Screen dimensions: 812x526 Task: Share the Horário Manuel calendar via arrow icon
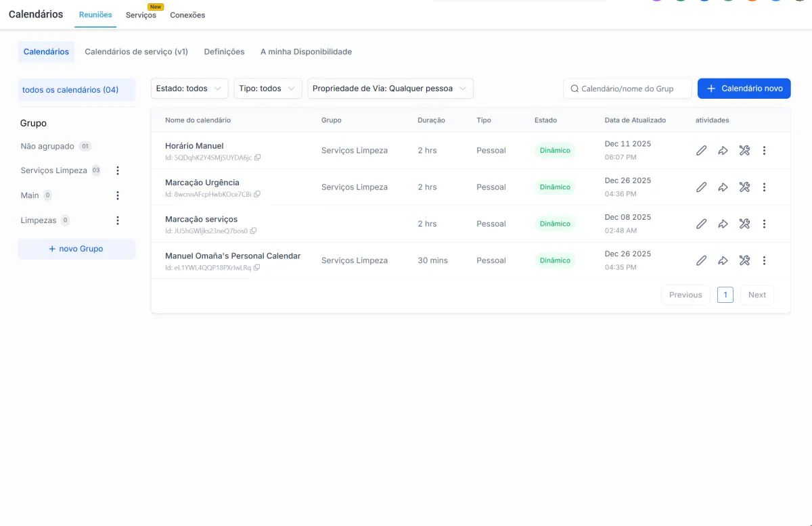pyautogui.click(x=723, y=151)
